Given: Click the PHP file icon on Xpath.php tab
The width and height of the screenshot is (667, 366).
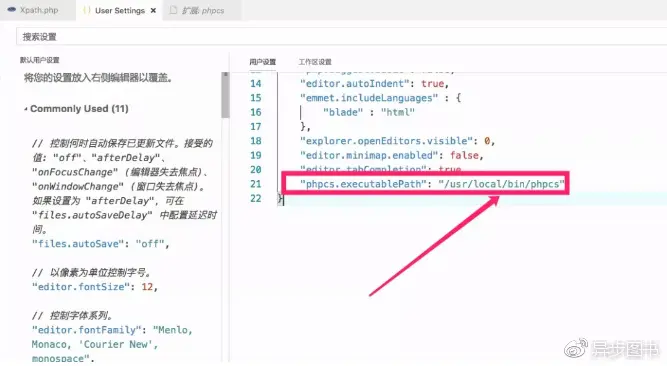Looking at the screenshot, I should point(11,9).
